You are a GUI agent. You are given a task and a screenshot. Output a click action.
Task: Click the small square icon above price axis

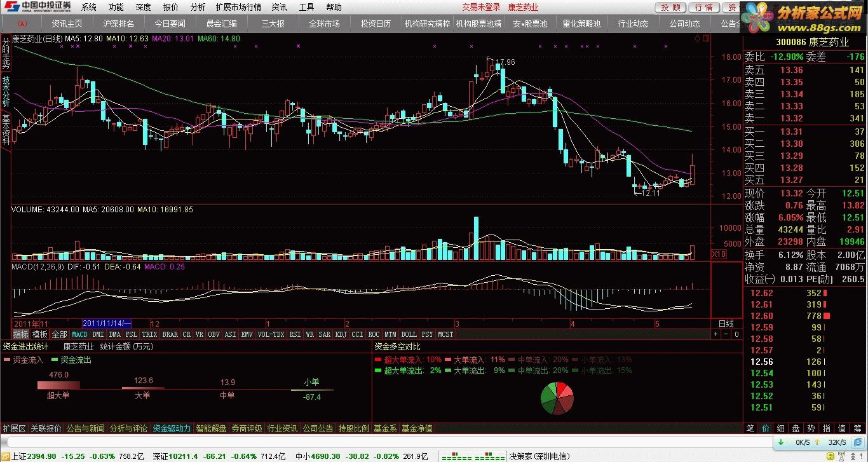coord(706,39)
